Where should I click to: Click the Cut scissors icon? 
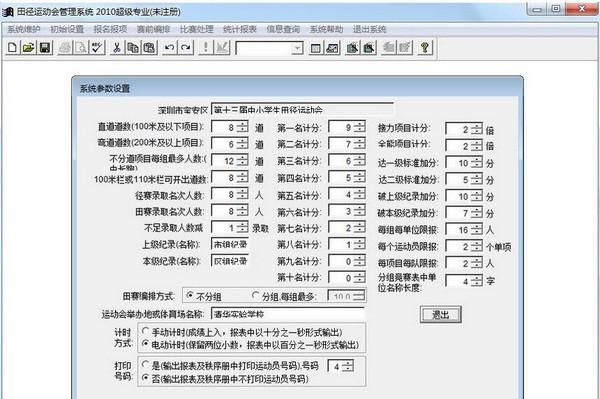tap(117, 47)
